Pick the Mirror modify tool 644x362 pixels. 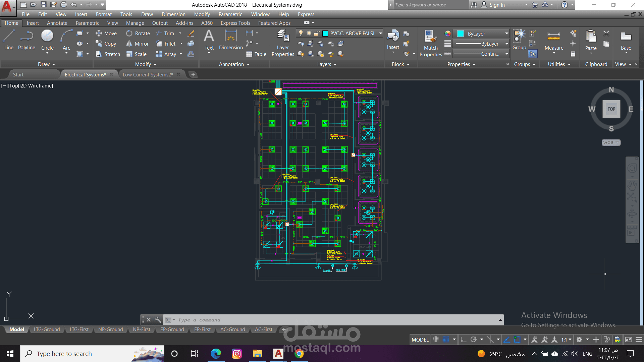click(138, 44)
